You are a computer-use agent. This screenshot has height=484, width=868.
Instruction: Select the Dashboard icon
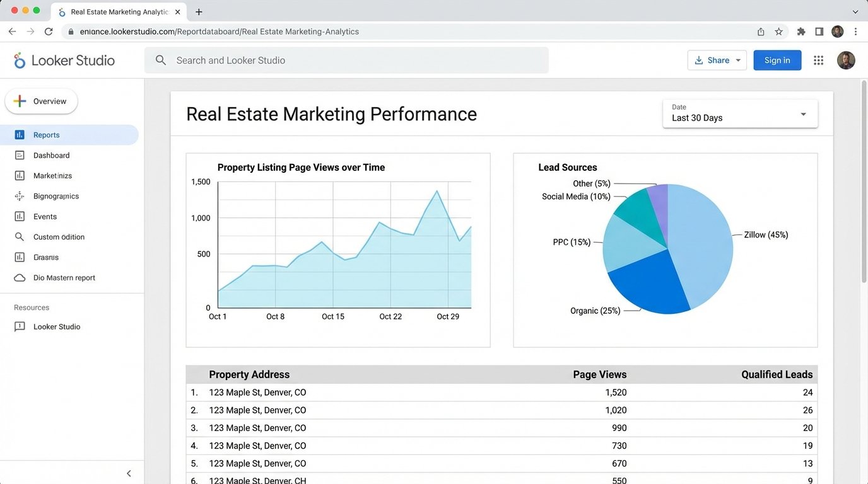tap(18, 155)
